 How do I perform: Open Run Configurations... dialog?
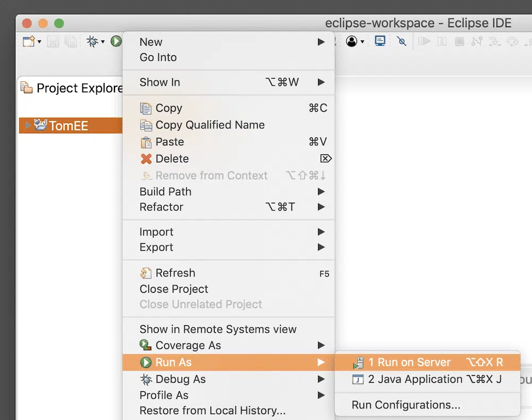click(x=406, y=405)
